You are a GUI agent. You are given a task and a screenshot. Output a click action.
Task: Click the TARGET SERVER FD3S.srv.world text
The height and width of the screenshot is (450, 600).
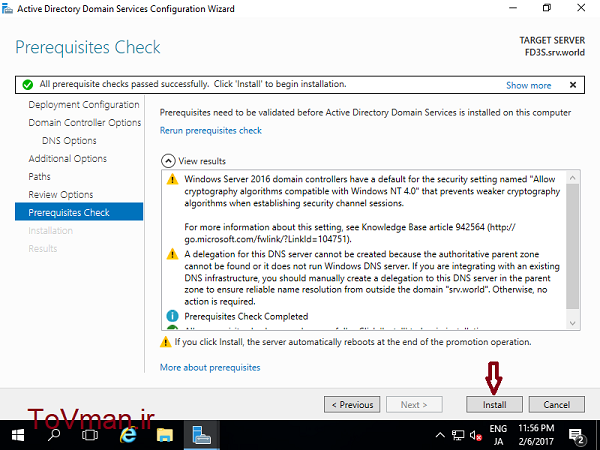tap(552, 46)
